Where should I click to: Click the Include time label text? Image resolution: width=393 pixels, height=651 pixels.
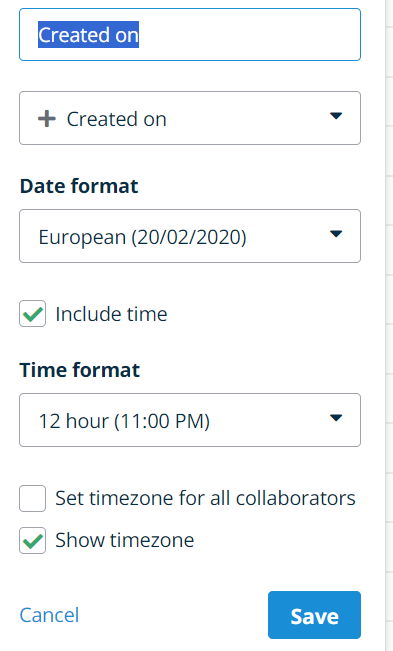(x=111, y=314)
